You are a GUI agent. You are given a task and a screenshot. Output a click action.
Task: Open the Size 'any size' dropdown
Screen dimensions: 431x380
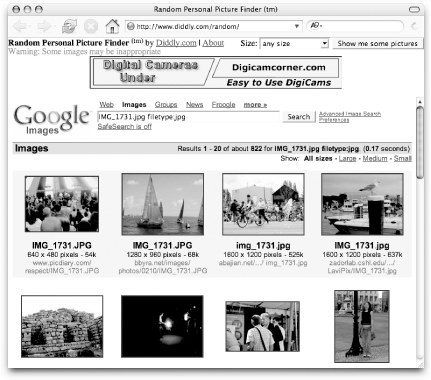click(x=294, y=43)
